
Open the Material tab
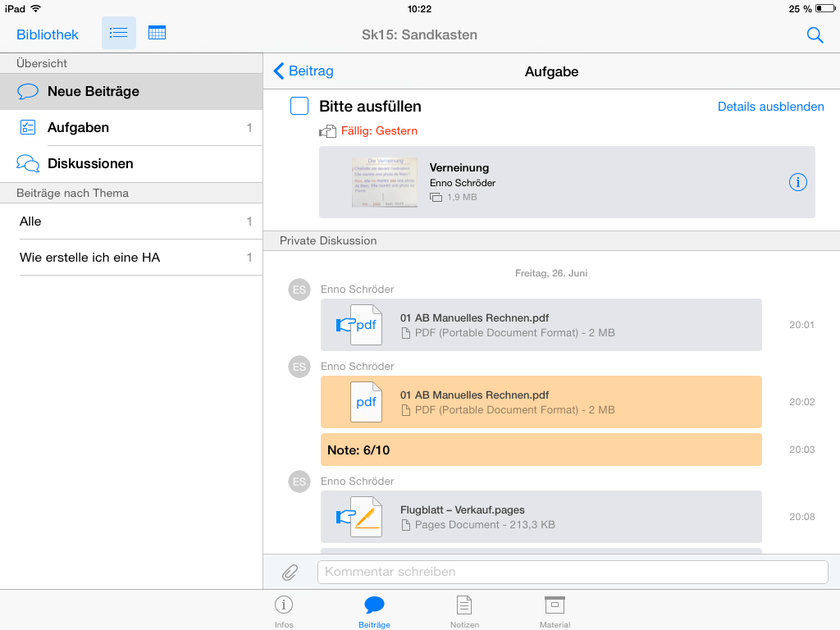click(555, 611)
